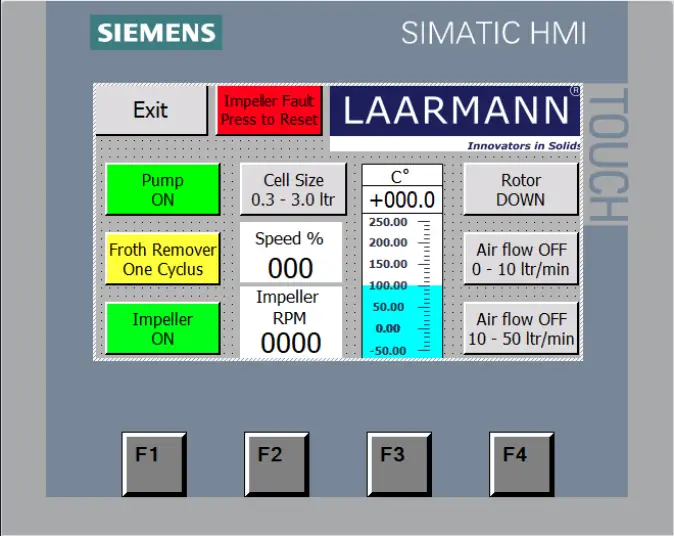The image size is (674, 536).
Task: Click the SIEMENS logo
Action: [x=156, y=33]
